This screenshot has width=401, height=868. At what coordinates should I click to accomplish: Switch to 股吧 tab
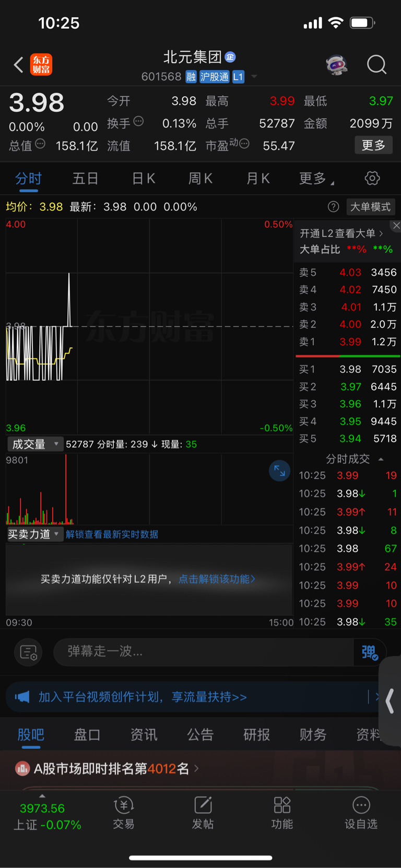[31, 735]
